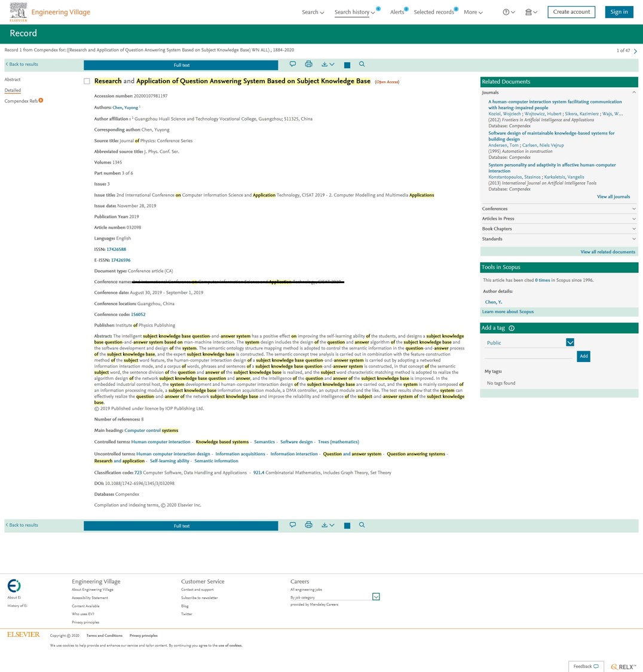Open the Search dropdown menu
643x672 pixels.
click(x=313, y=12)
